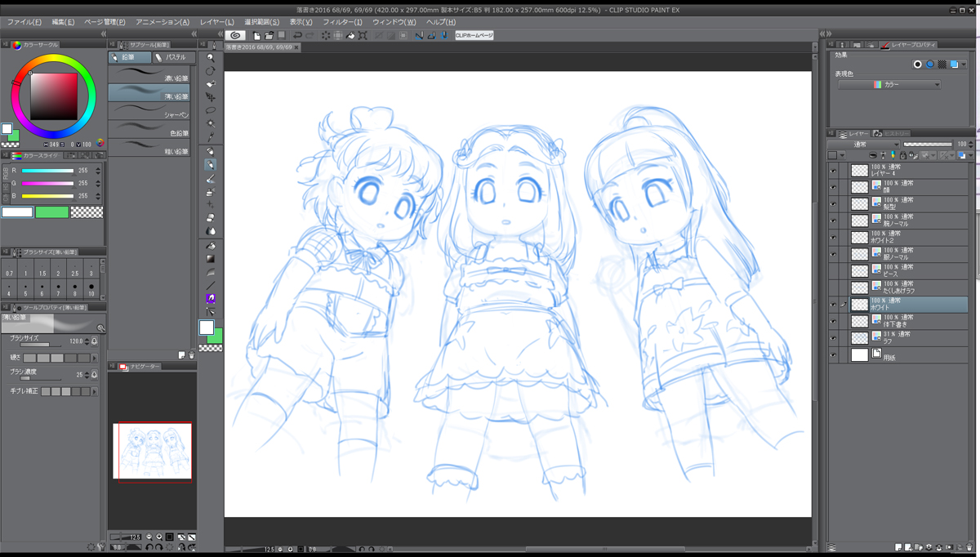Click the Open file folder icon
980x557 pixels.
point(269,35)
